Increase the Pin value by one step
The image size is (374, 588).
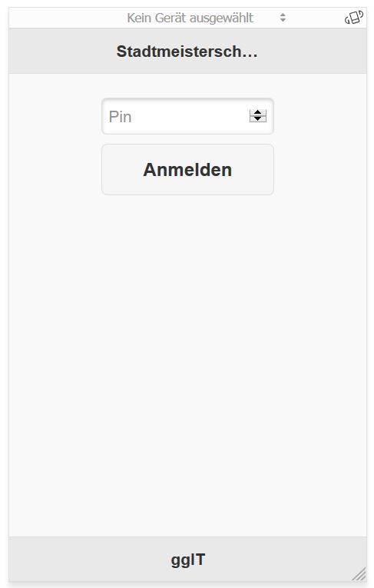(258, 112)
